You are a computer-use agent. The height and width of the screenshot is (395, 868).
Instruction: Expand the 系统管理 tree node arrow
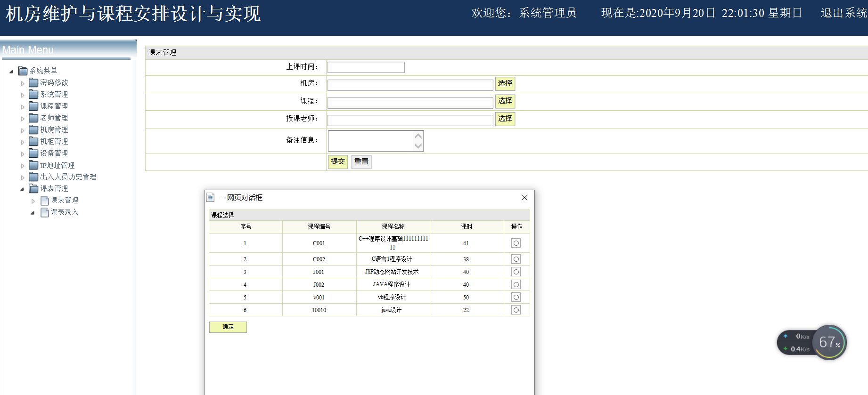(x=23, y=95)
